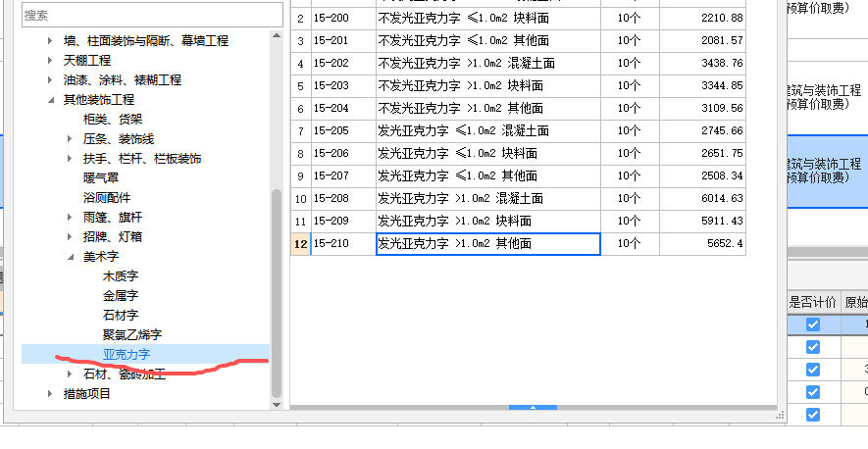Image resolution: width=868 pixels, height=449 pixels.
Task: Click the 是否计价 column header
Action: 813,302
